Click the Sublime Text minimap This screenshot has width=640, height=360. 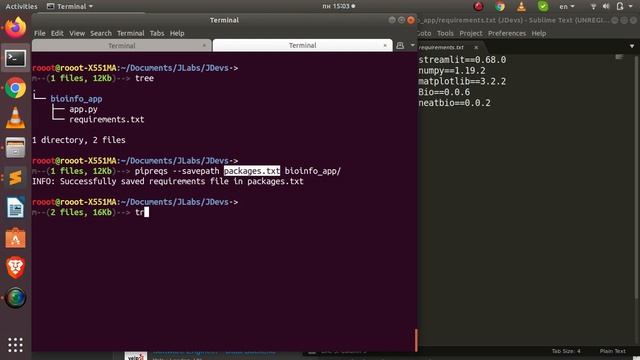click(620, 57)
